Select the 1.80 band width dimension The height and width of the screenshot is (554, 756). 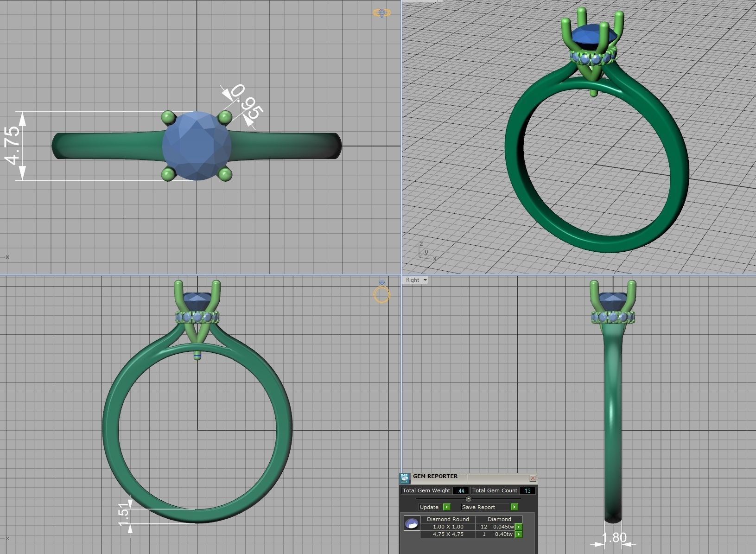point(614,537)
